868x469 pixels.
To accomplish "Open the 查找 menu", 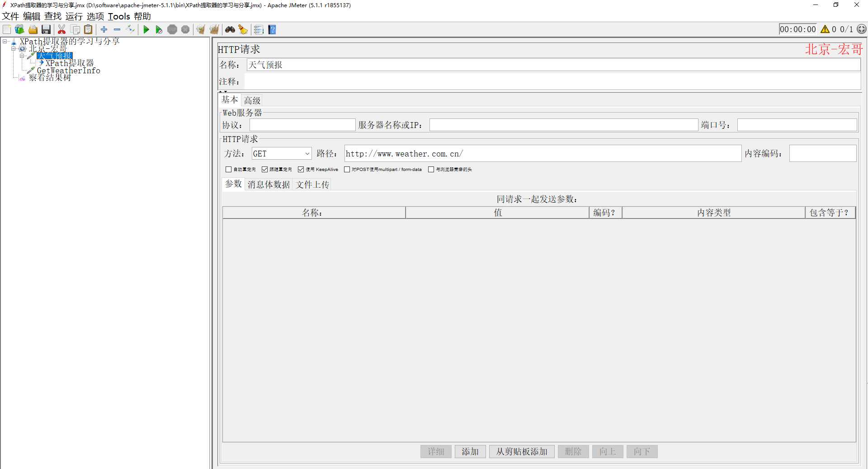I will click(53, 16).
